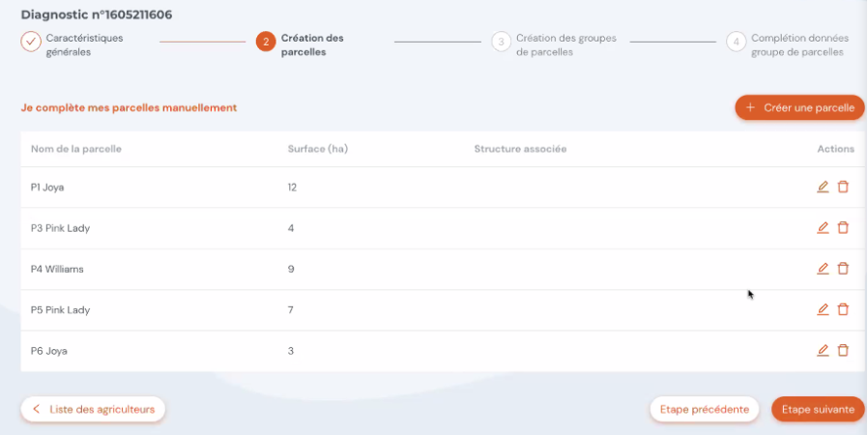Return to Etape précédente

(704, 410)
